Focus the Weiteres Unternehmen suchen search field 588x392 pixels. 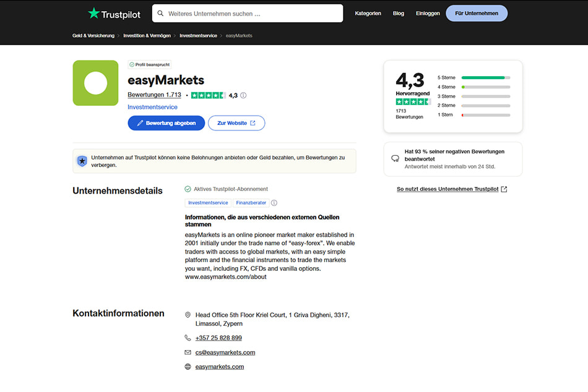[x=248, y=14]
